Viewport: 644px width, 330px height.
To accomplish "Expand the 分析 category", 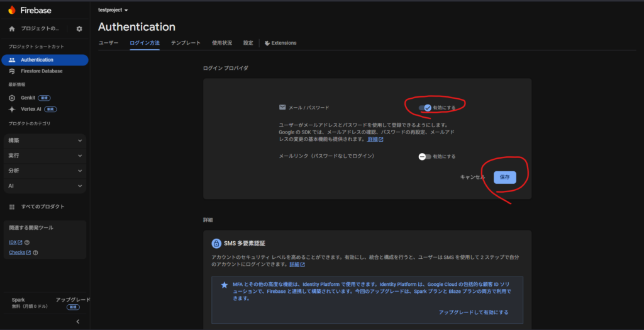I will click(x=45, y=171).
